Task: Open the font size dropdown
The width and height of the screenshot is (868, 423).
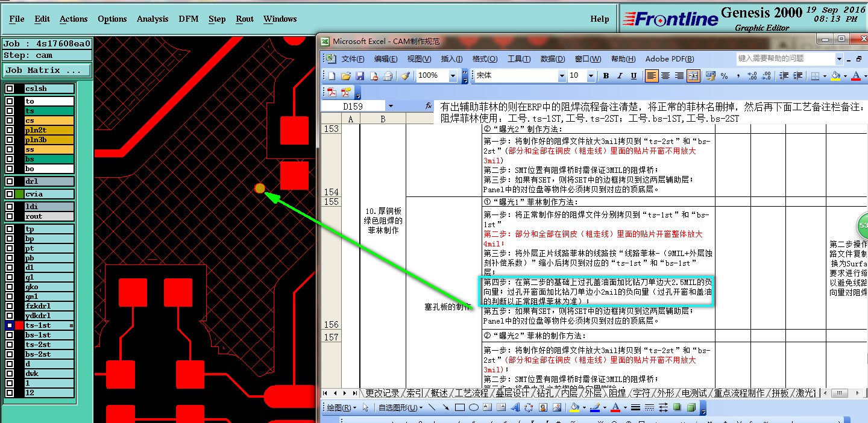Action: click(x=591, y=76)
